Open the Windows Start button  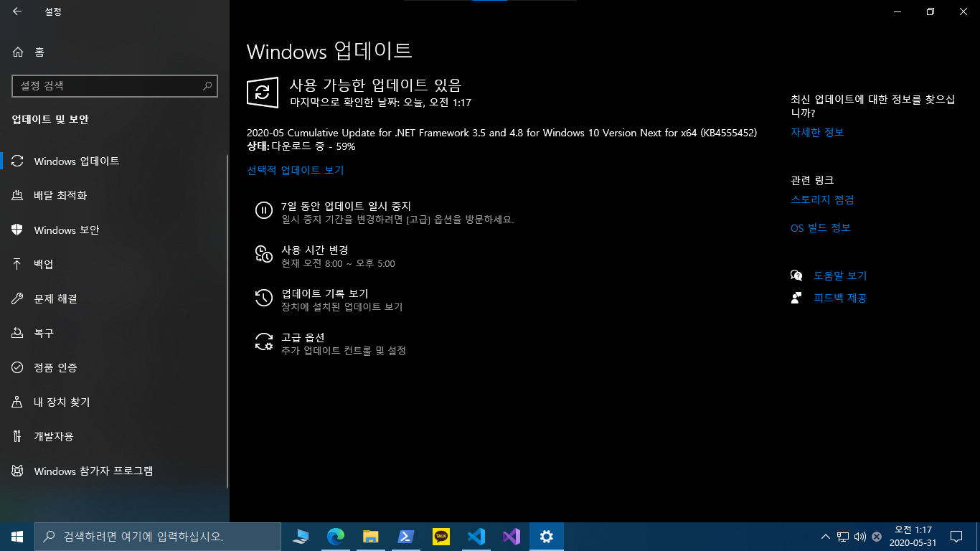tap(17, 537)
